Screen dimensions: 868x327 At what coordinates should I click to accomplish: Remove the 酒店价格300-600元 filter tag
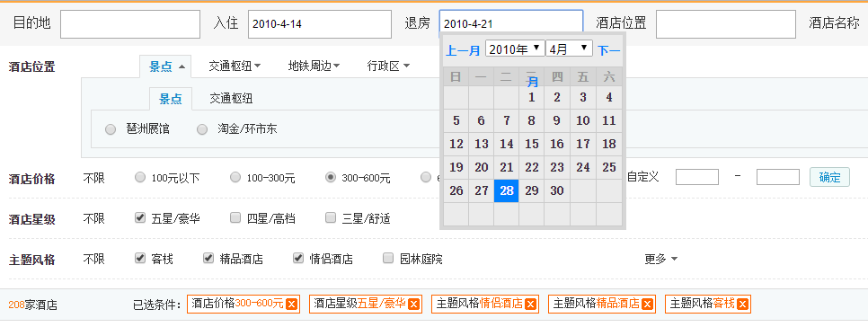292,305
